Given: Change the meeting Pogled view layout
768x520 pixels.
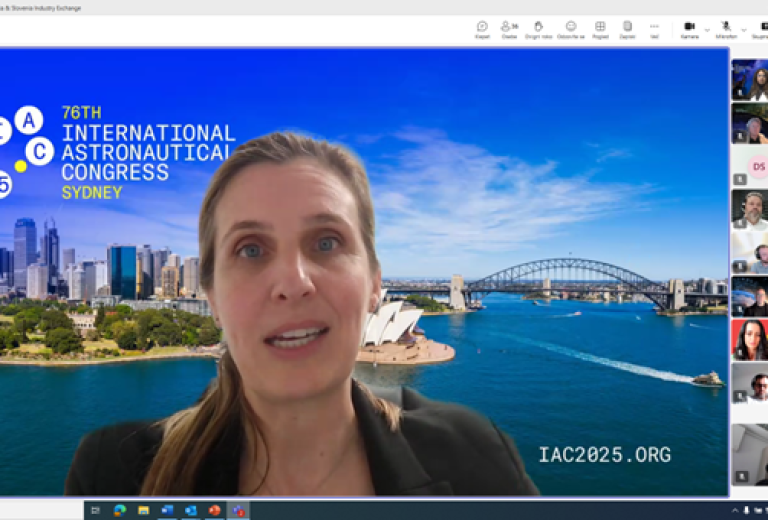Looking at the screenshot, I should (600, 29).
